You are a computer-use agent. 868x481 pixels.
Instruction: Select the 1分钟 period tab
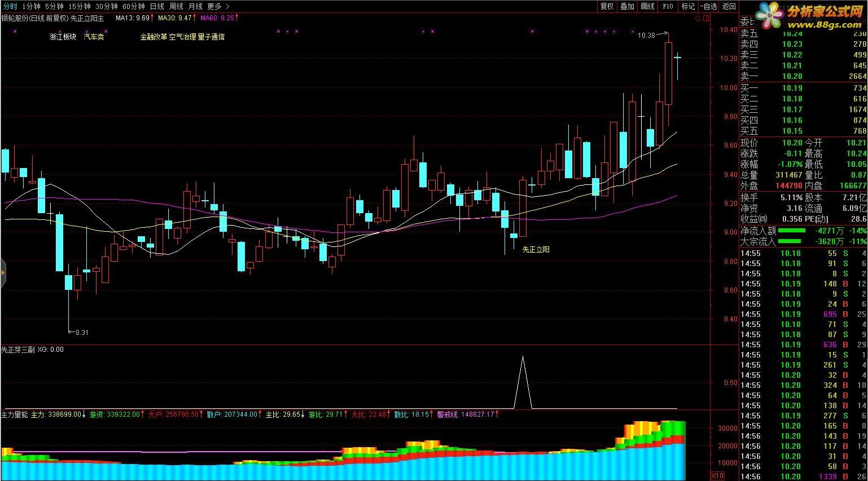pyautogui.click(x=31, y=6)
